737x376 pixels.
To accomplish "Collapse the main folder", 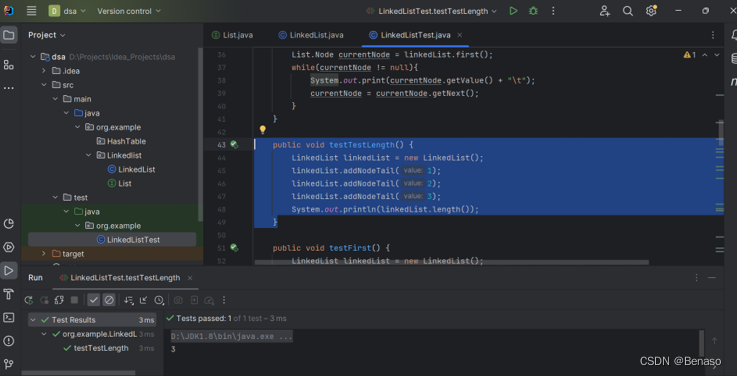I will [x=55, y=99].
